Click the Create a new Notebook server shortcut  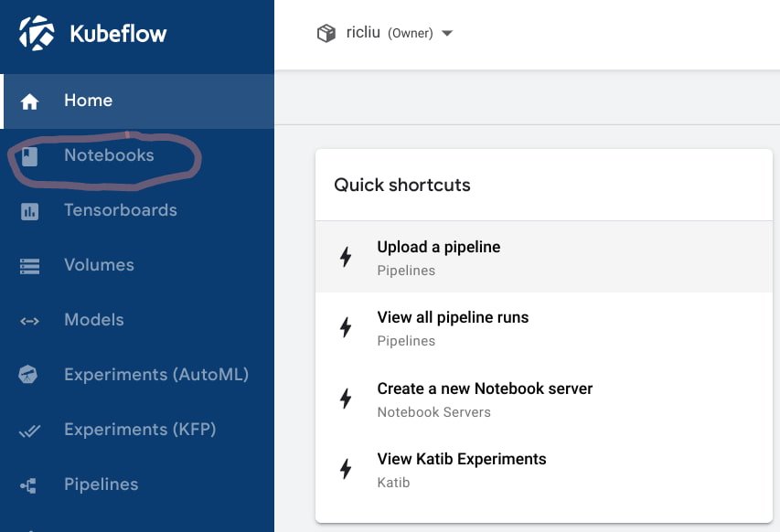tap(544, 399)
